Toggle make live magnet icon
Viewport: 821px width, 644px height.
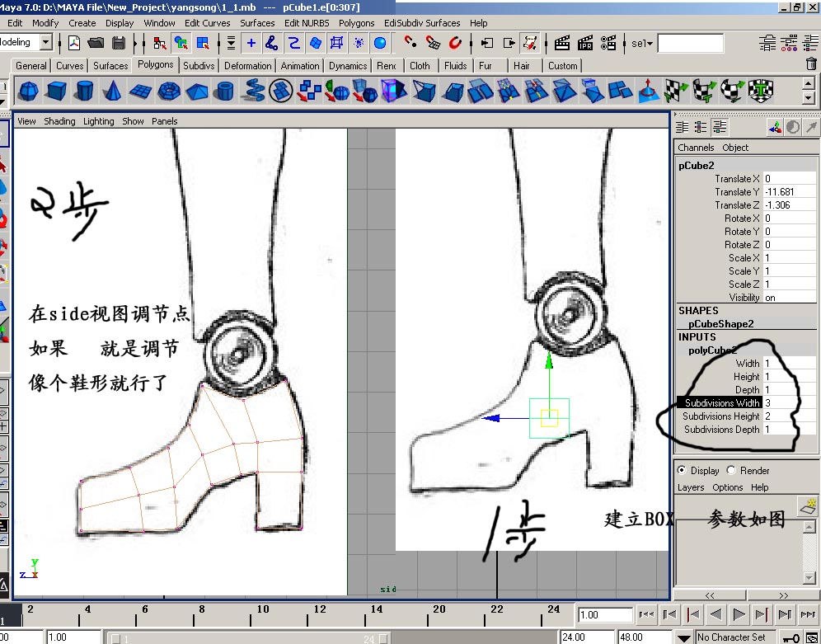pos(456,42)
